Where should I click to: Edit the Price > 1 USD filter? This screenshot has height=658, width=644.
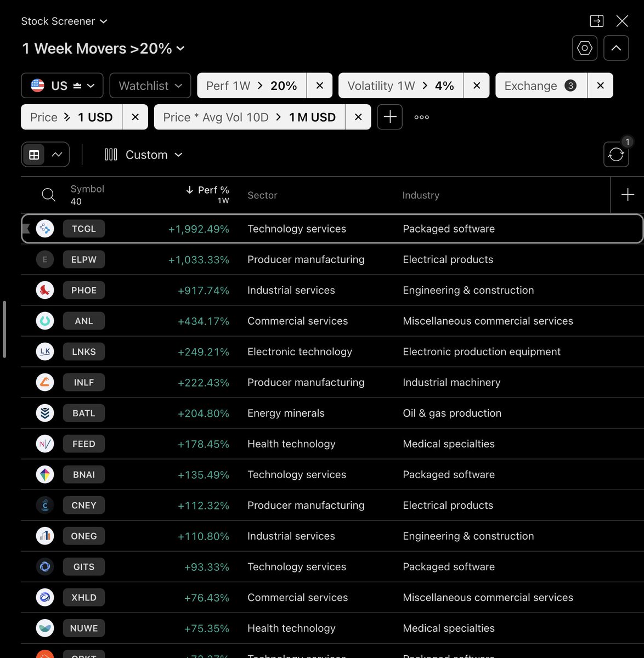(71, 117)
